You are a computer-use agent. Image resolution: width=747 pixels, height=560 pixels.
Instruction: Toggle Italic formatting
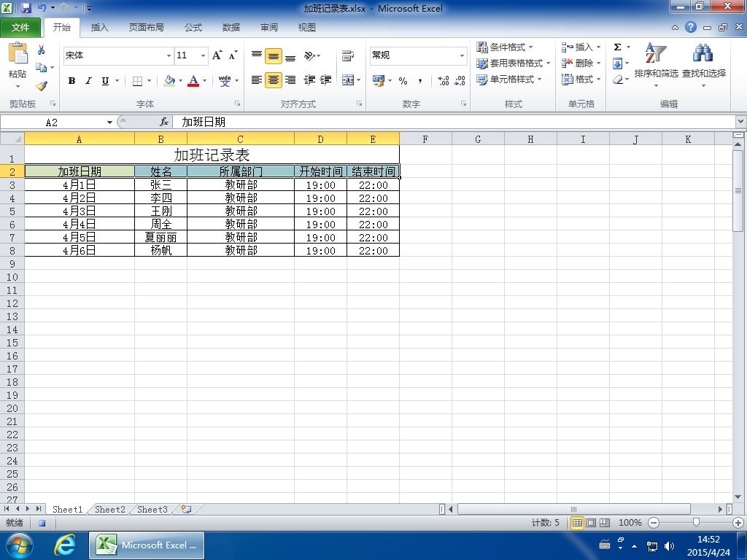[x=88, y=81]
